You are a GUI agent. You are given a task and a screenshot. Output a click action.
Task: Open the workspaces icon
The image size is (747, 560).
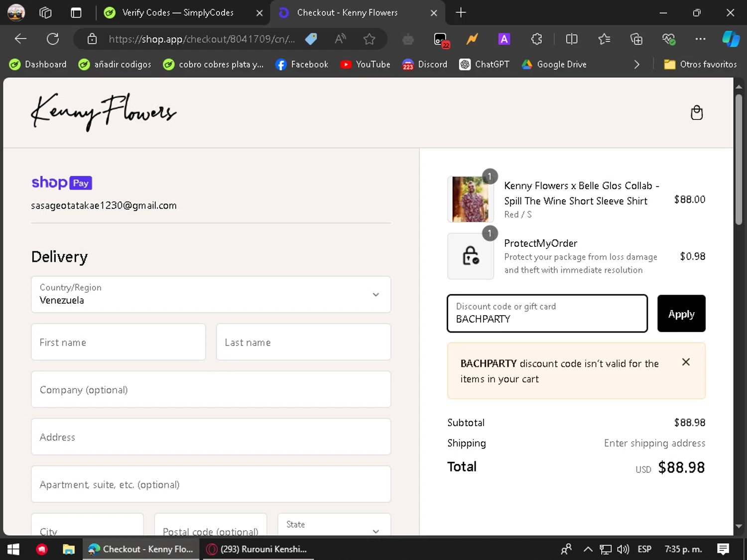(x=45, y=12)
